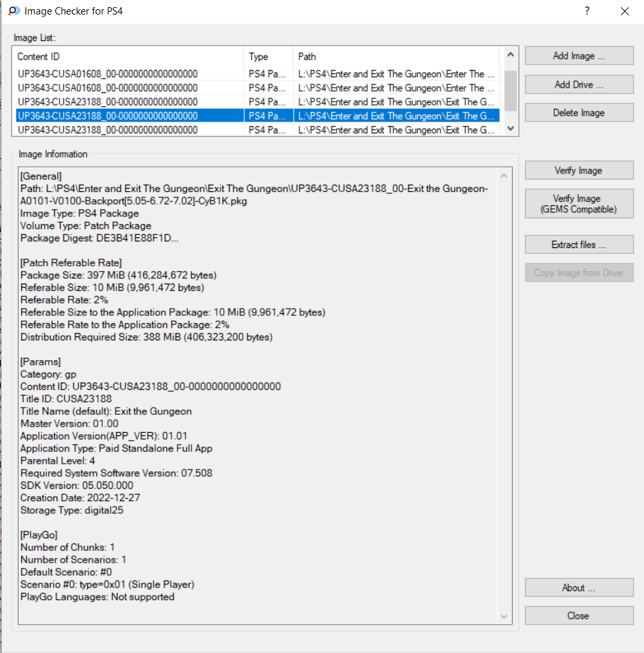Run the plain Verify Image button
This screenshot has height=653, width=644.
(579, 171)
